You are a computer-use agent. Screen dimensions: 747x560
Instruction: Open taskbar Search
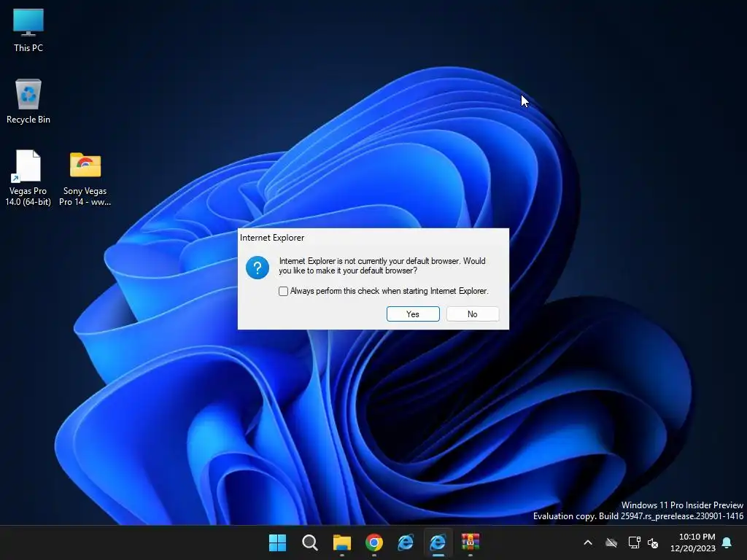pos(309,542)
